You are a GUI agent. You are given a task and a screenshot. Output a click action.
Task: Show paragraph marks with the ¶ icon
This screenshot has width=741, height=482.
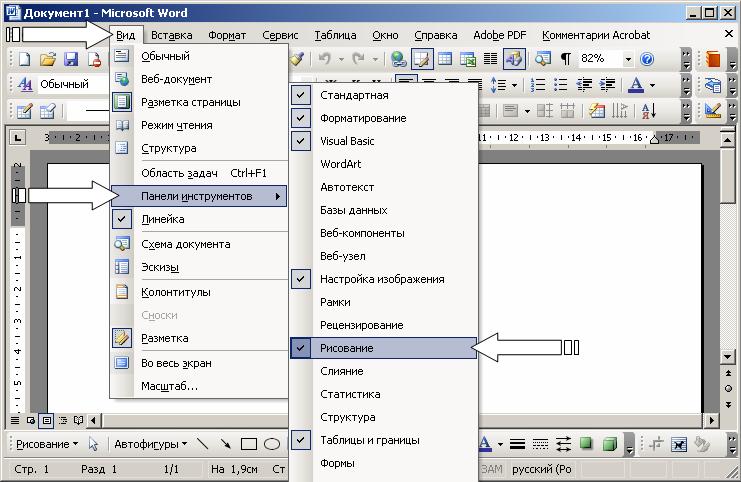point(565,59)
